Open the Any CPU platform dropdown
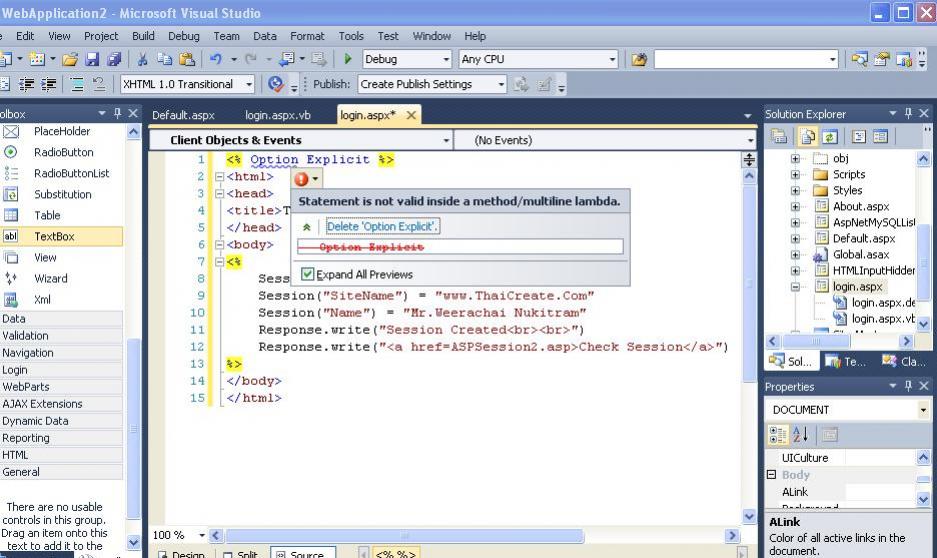 612,59
